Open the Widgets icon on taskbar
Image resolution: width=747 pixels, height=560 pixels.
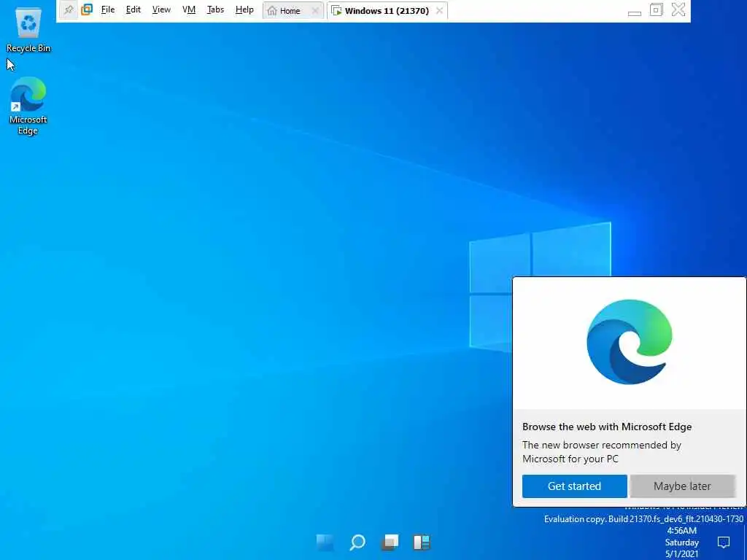click(422, 542)
